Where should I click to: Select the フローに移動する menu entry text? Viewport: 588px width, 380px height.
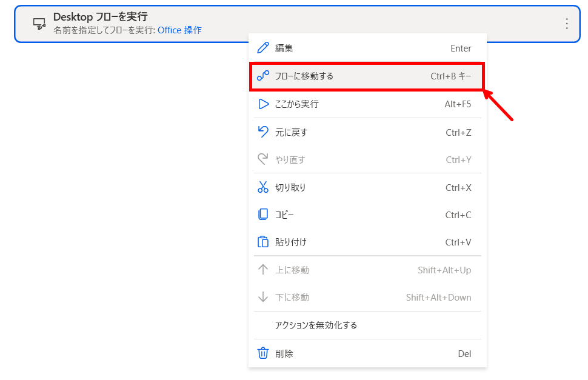[304, 76]
